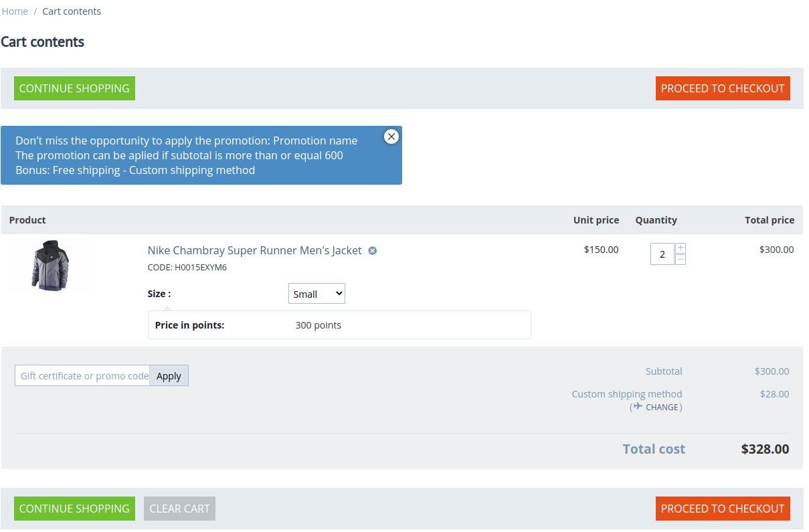Click the CHANGE shipping method link
Image resolution: width=809 pixels, height=532 pixels.
pyautogui.click(x=662, y=407)
